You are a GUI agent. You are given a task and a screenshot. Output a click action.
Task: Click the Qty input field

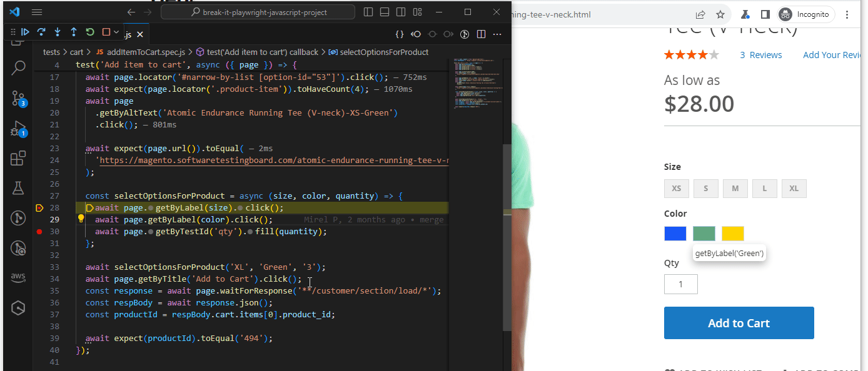point(680,284)
